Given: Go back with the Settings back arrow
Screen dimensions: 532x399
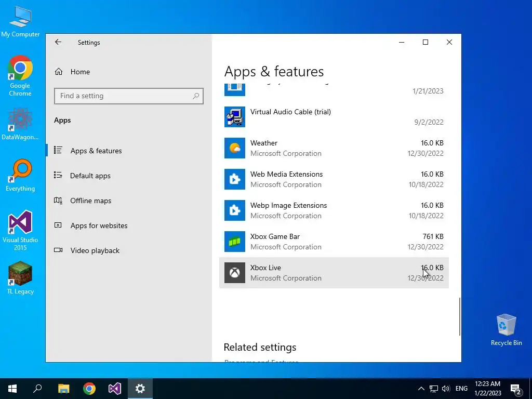Looking at the screenshot, I should tap(58, 42).
